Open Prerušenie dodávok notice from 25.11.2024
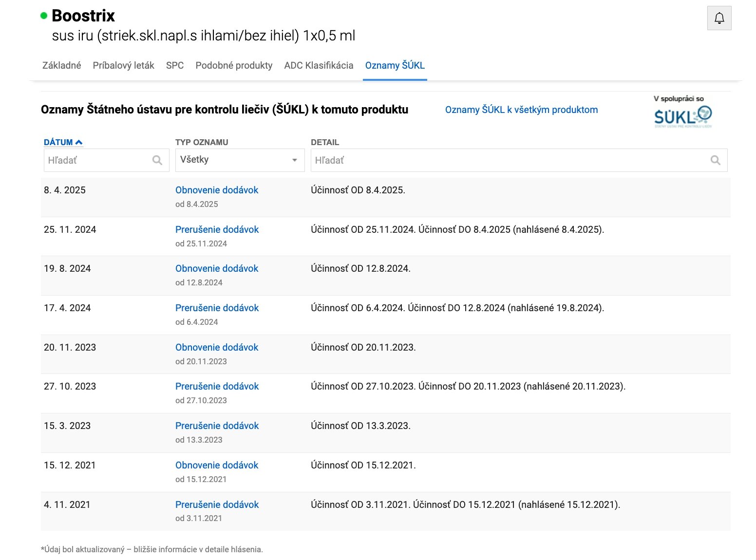This screenshot has height=560, width=756. click(x=217, y=229)
